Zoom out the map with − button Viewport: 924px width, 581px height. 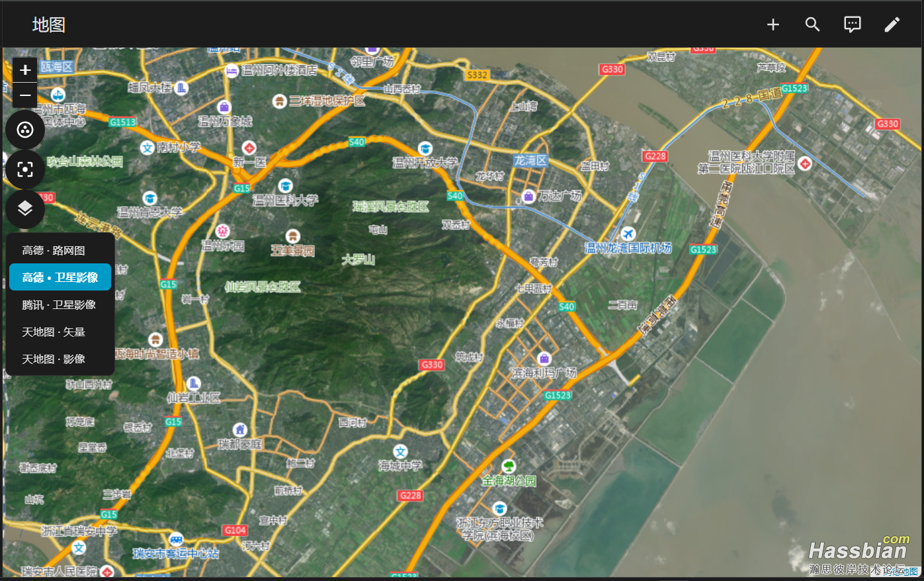25,95
